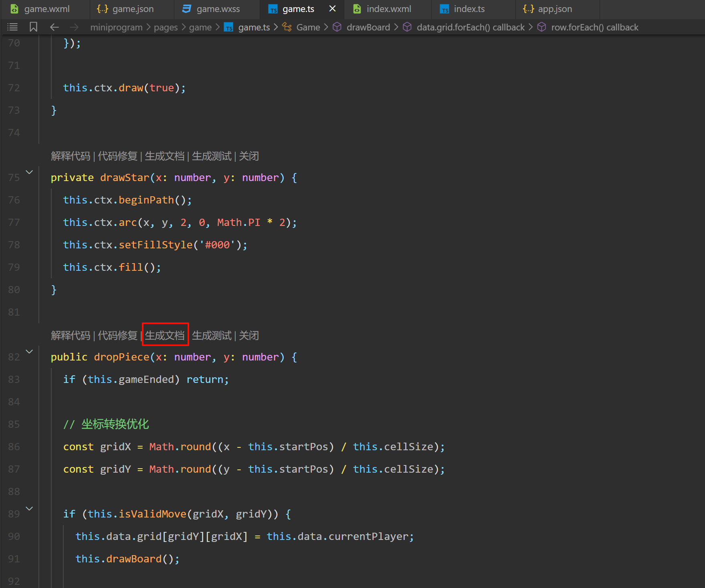Navigate back with the left arrow
This screenshot has height=588, width=705.
[x=55, y=27]
